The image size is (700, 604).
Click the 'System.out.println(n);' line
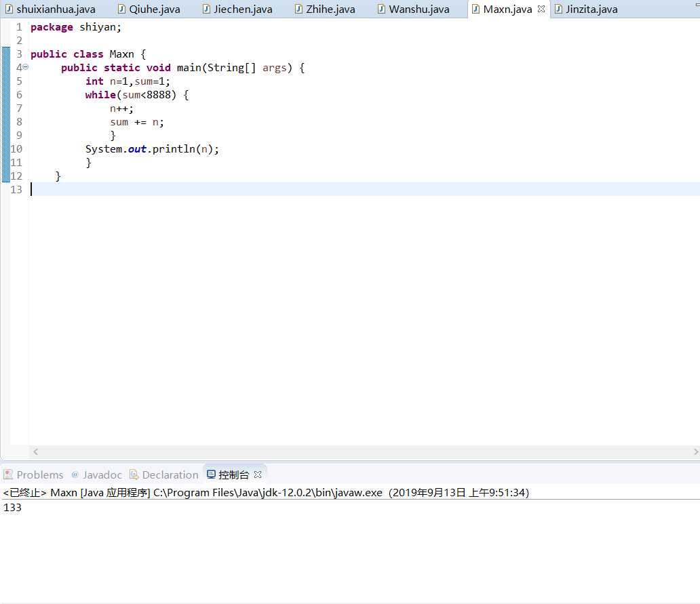pyautogui.click(x=152, y=149)
